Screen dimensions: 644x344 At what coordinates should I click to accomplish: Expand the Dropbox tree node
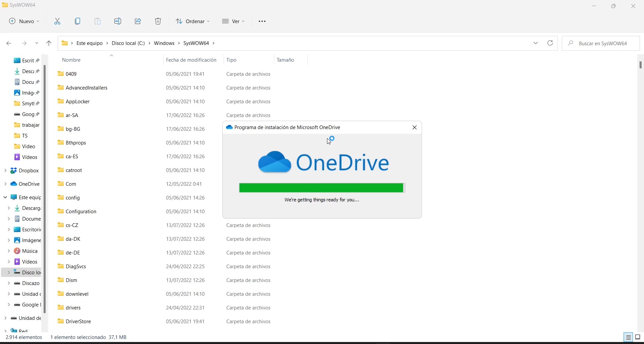coord(5,171)
